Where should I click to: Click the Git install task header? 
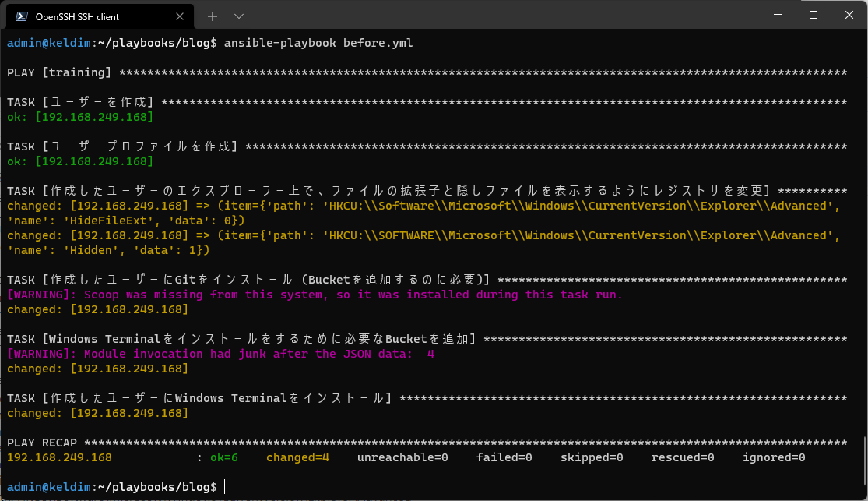[427, 280]
